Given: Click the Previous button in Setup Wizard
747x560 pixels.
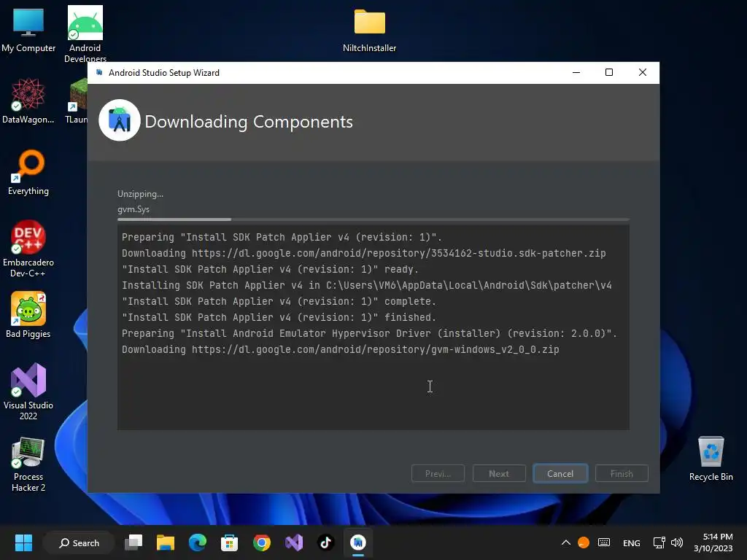Looking at the screenshot, I should [x=438, y=474].
